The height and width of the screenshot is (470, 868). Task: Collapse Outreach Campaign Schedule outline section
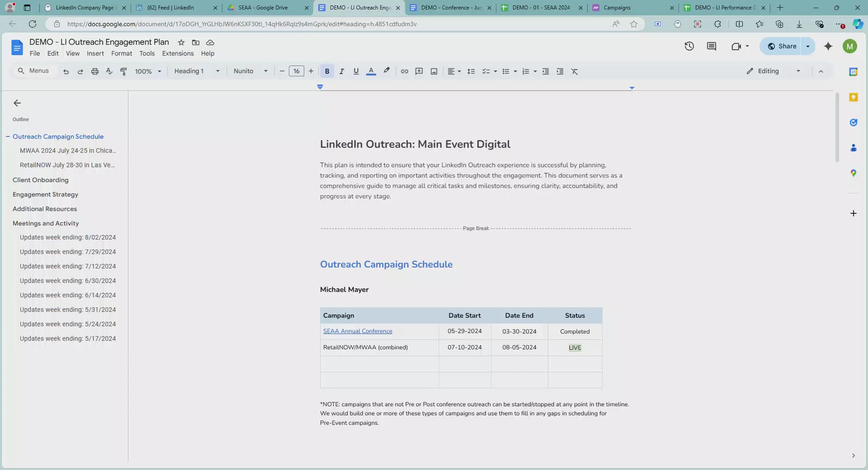coord(8,136)
